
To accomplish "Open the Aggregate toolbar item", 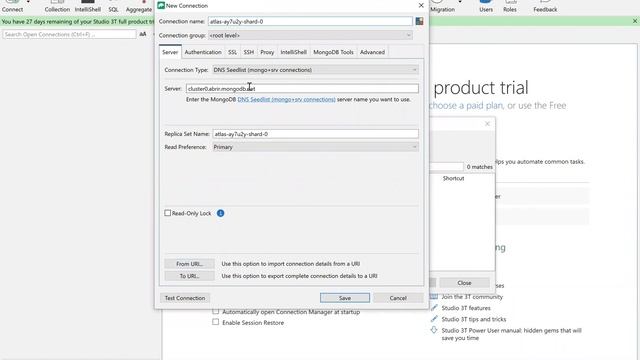I will click(x=139, y=7).
